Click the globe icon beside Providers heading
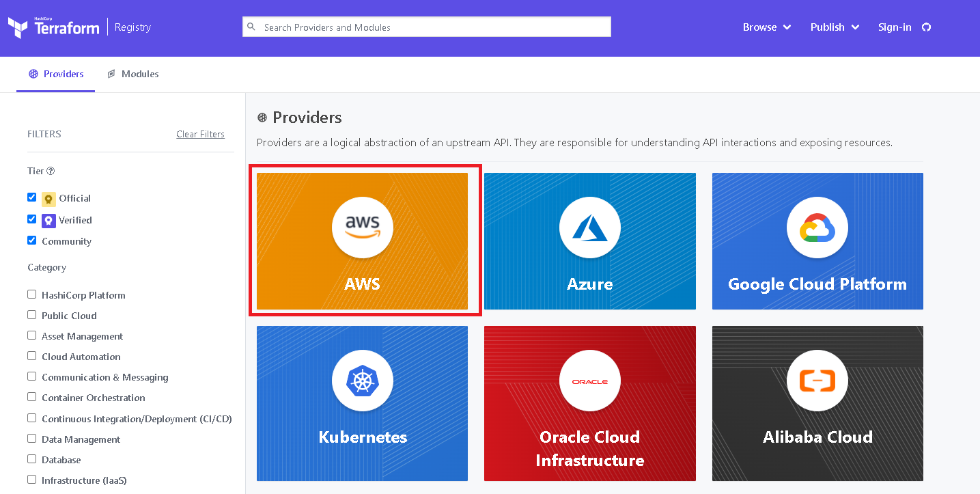This screenshot has width=980, height=494. coord(262,118)
